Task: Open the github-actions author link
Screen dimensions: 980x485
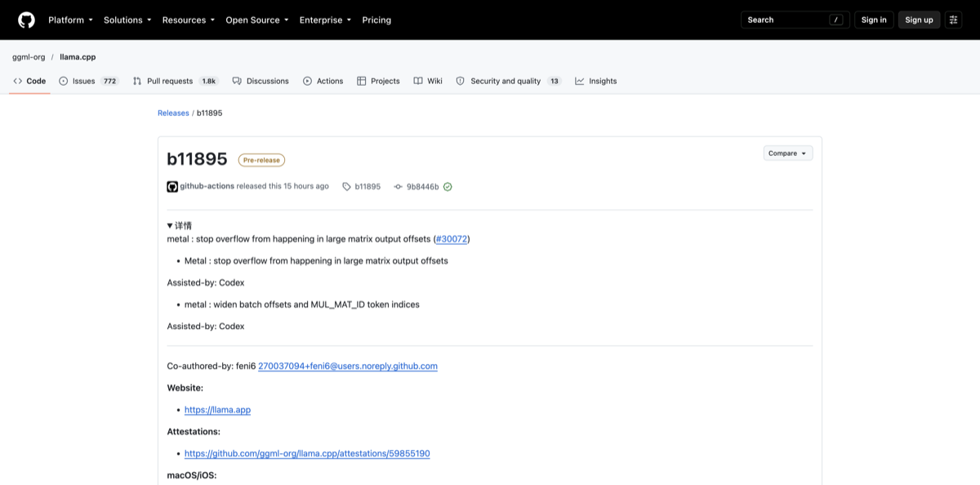Action: click(x=207, y=186)
